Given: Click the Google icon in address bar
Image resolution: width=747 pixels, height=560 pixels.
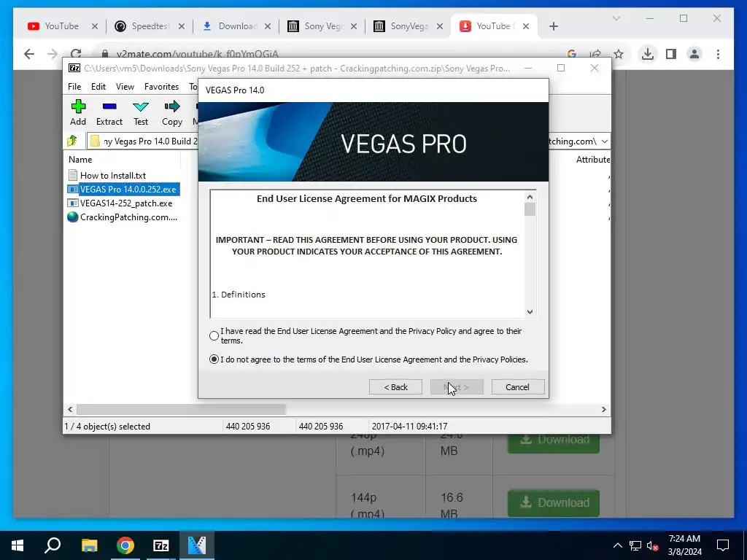Looking at the screenshot, I should point(572,54).
